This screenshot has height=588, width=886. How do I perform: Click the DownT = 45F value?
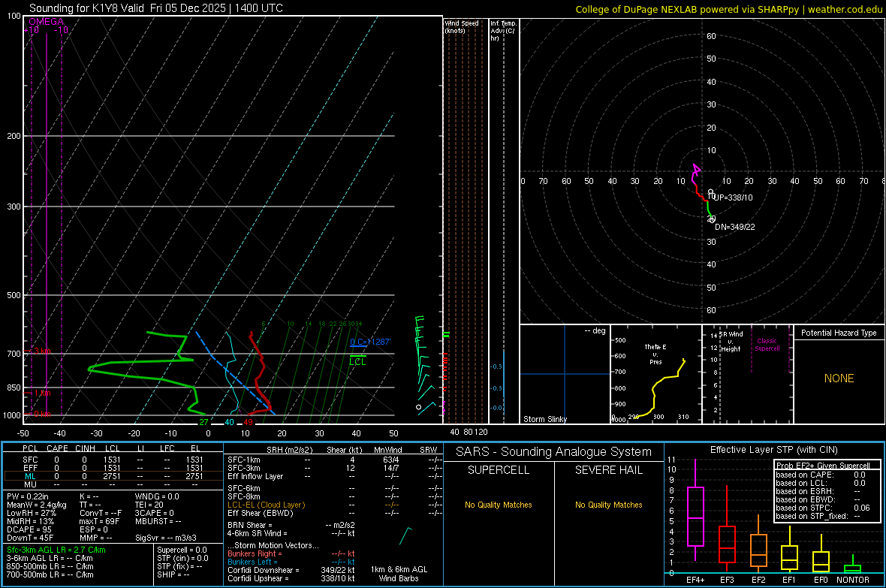[30, 538]
